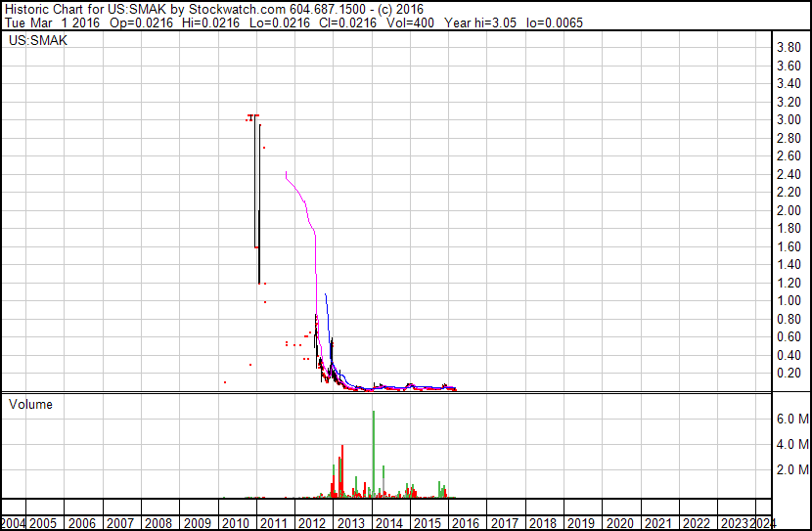
Task: Click the 2008 year marker on the bottom axis
Action: (x=159, y=523)
